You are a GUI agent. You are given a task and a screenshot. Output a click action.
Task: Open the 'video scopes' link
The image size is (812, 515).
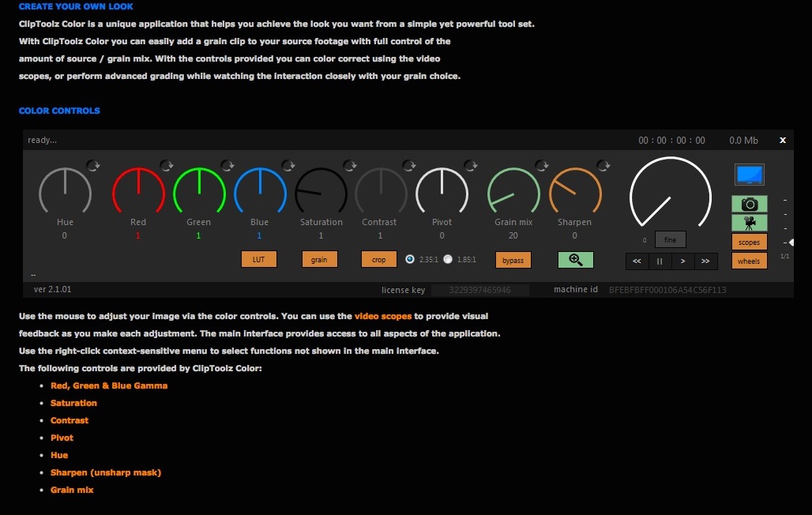(x=383, y=316)
